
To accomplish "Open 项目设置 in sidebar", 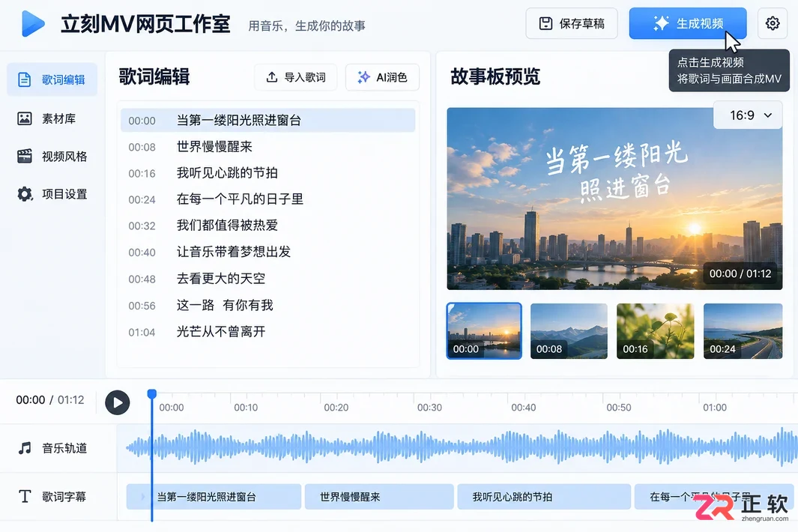I will click(x=52, y=194).
